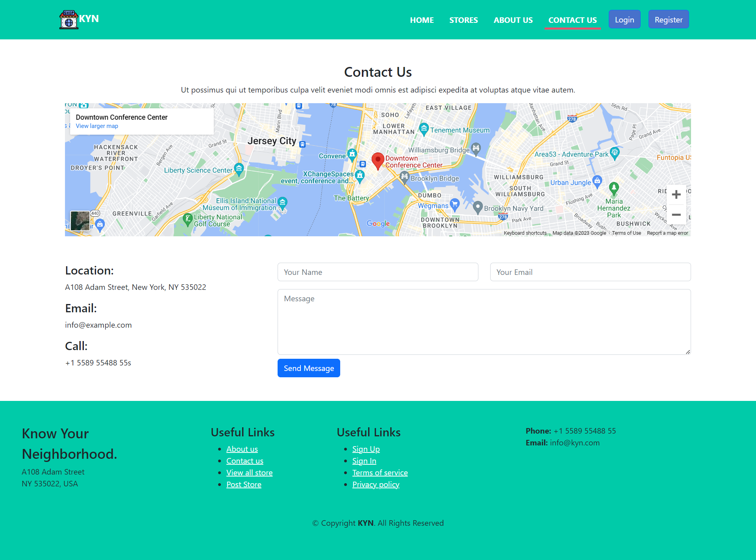Click the Liberty Science Center marker
Screen dimensions: 756x560
point(239,169)
